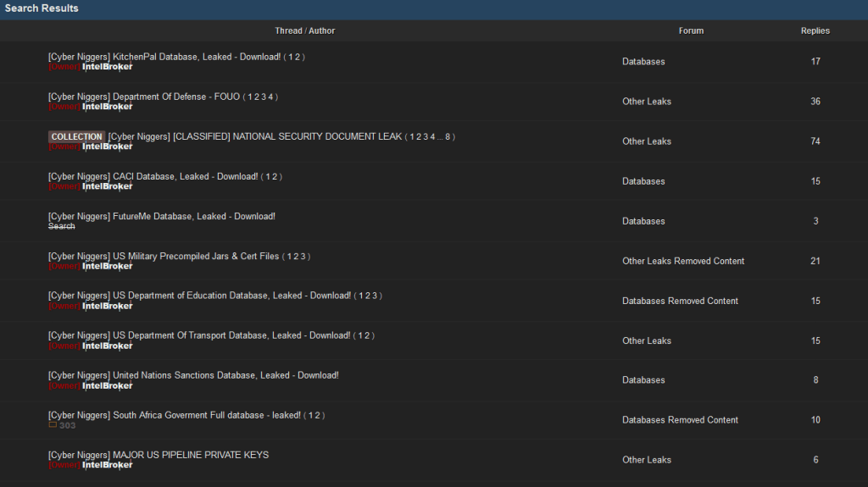868x487 pixels.
Task: Jump to page 8 of National Security Document thread
Action: [448, 136]
